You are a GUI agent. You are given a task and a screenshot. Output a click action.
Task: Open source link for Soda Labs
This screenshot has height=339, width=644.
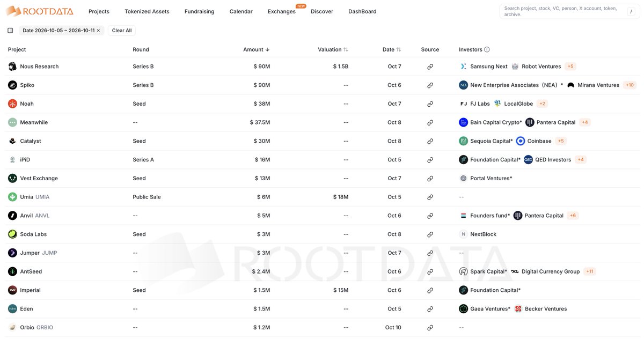[430, 234]
